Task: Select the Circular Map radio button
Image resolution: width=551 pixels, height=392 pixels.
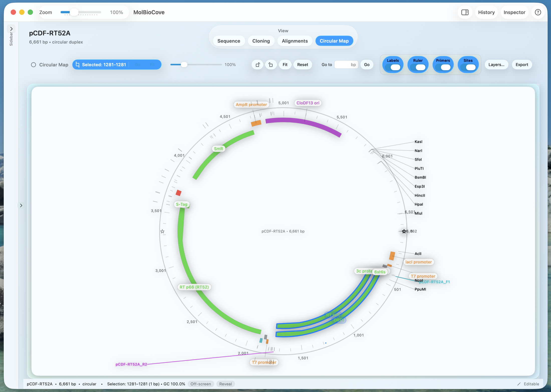Action: [34, 65]
